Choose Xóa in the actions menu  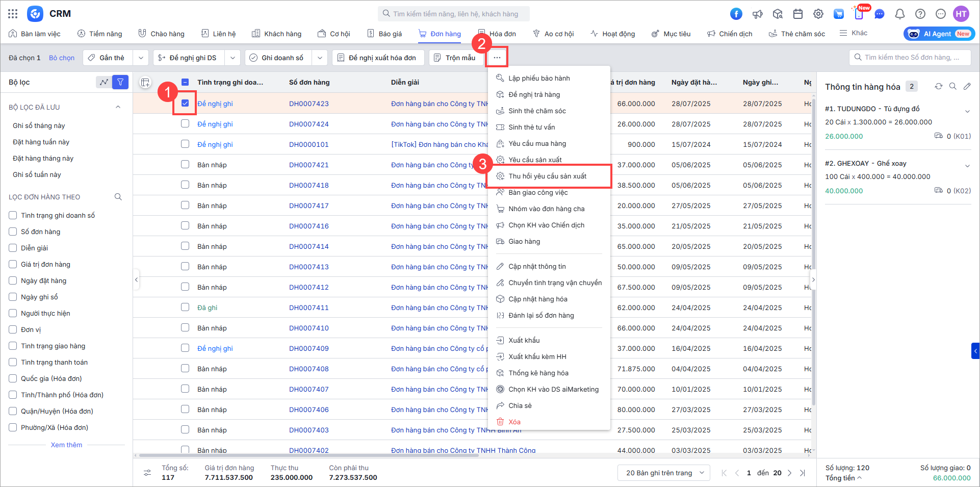549,422
